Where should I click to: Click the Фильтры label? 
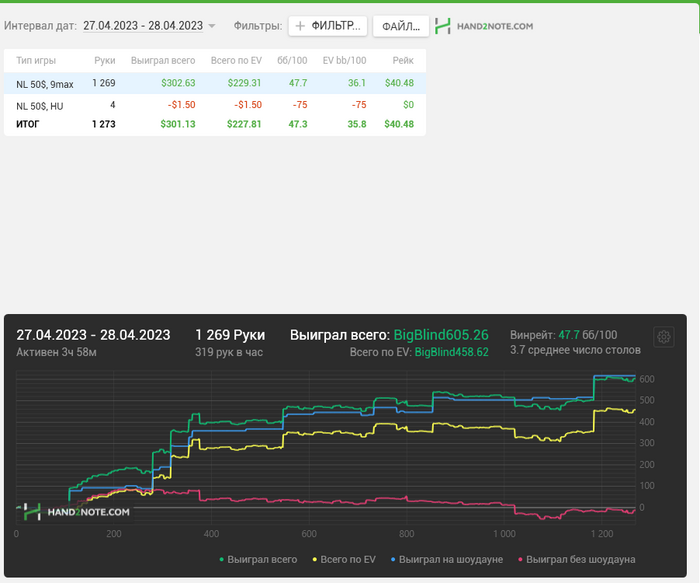click(258, 26)
